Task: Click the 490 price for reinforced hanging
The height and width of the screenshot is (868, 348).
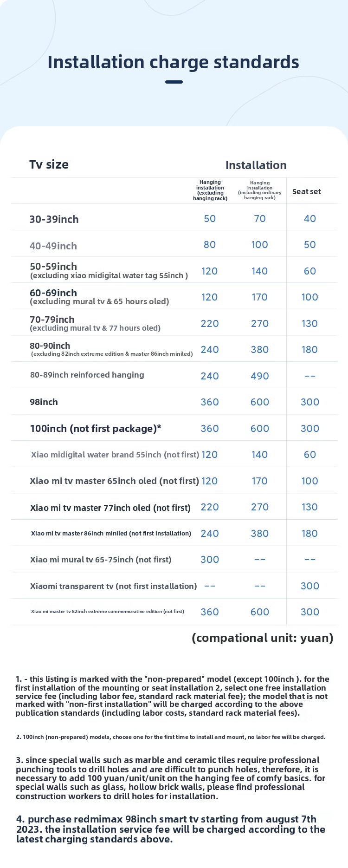Action: (x=259, y=376)
